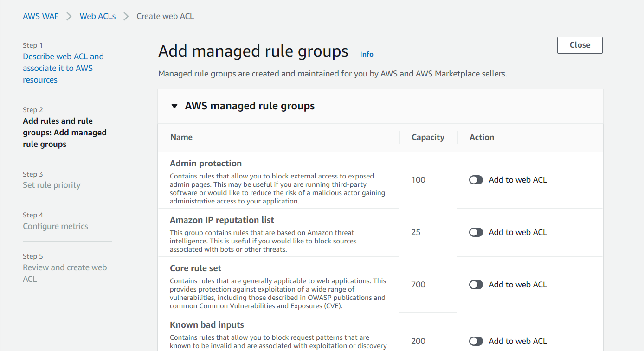Select Step 3 Set rule priority

tap(52, 185)
